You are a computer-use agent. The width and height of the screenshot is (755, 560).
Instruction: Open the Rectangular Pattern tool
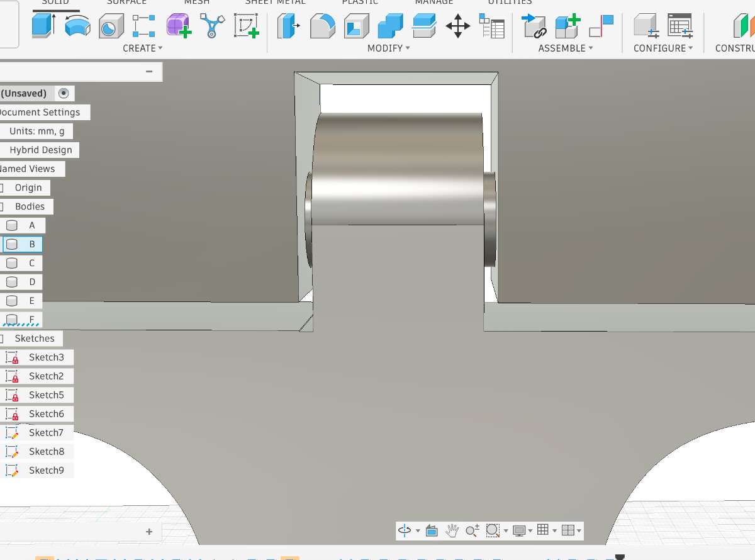(x=144, y=26)
